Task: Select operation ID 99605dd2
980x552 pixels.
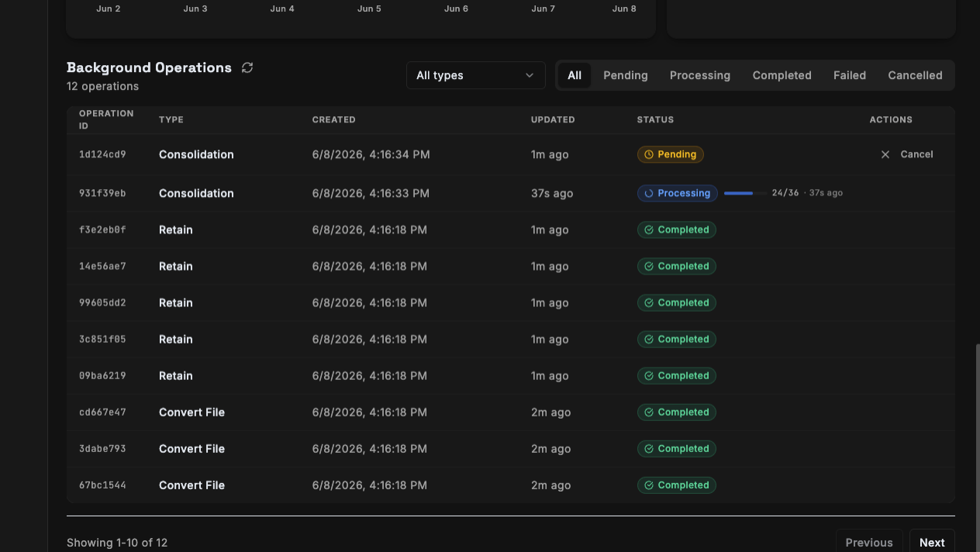Action: click(x=102, y=302)
